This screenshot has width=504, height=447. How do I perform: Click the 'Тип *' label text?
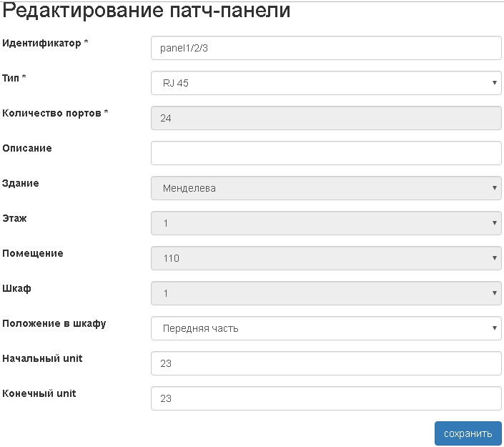(14, 78)
